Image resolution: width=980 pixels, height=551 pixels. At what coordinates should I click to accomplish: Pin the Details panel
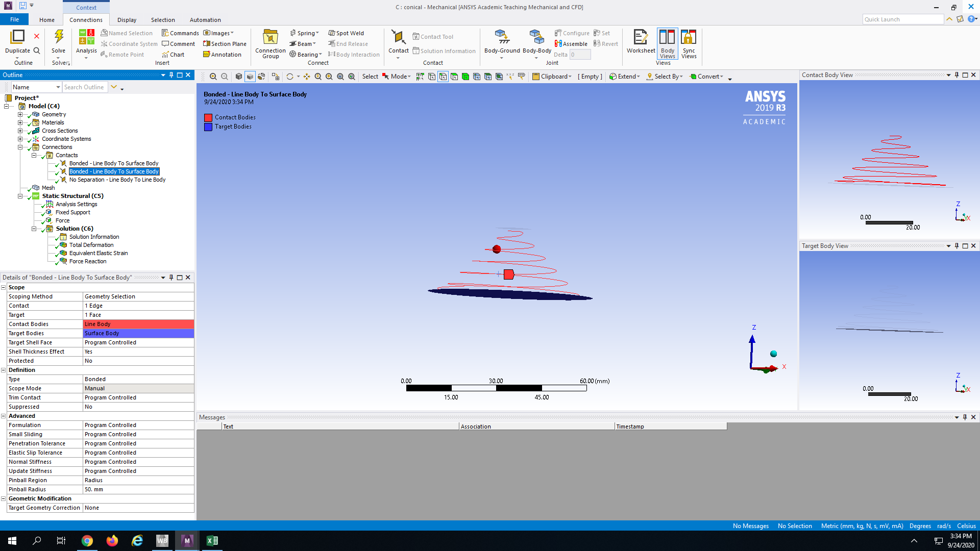point(171,278)
